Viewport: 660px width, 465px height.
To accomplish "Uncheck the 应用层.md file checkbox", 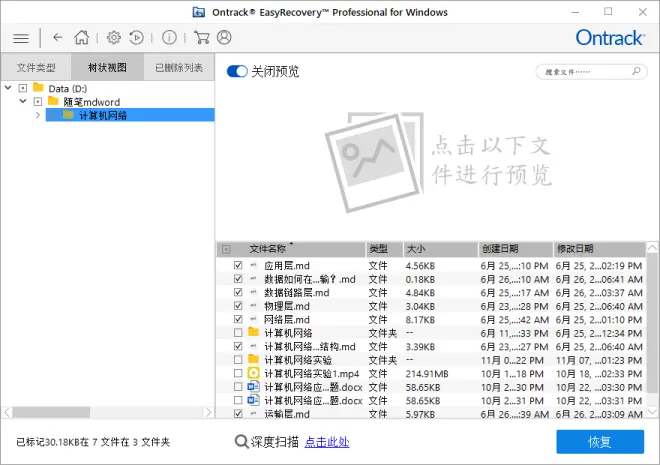I will coord(238,265).
